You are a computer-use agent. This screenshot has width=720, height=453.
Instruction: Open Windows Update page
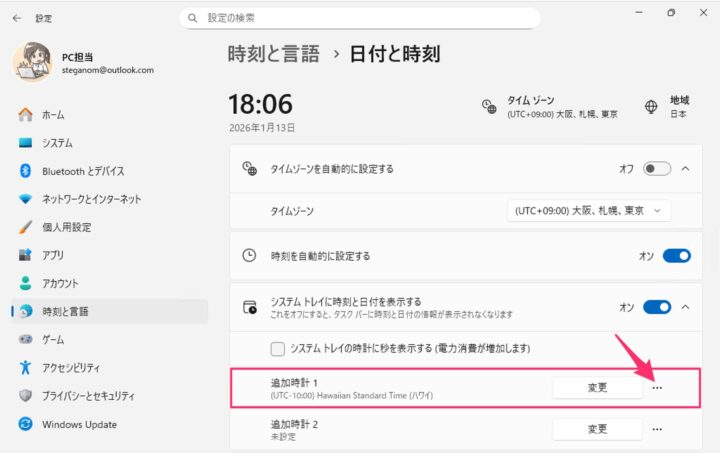click(79, 424)
